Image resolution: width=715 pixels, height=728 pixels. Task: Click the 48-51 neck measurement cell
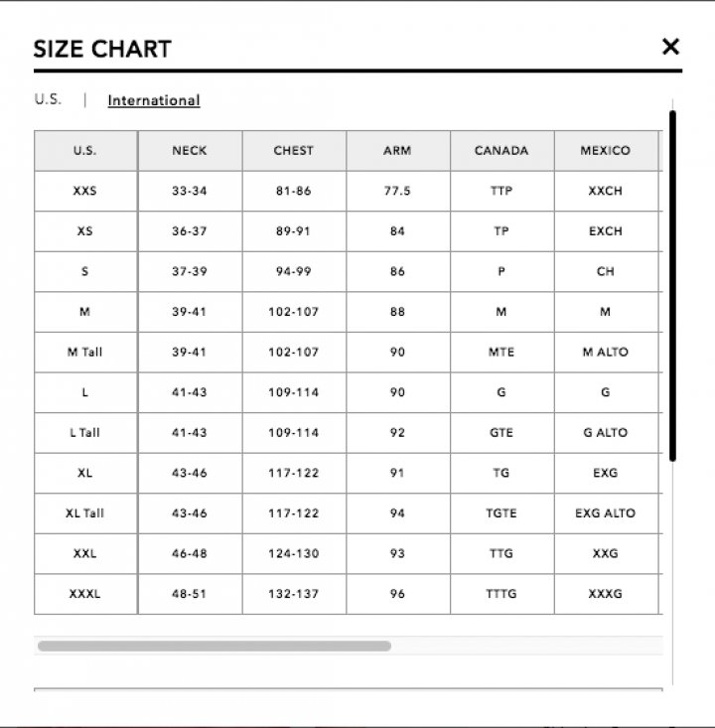190,594
